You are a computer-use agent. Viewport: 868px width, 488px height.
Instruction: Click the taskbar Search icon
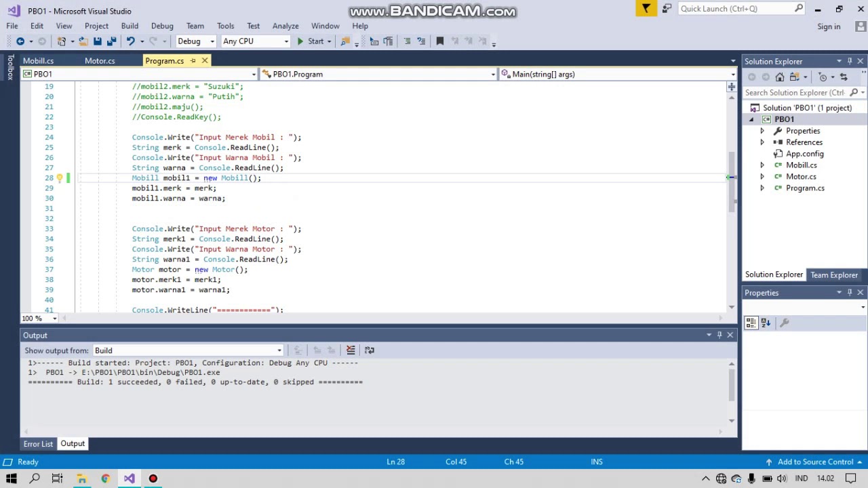pos(35,479)
